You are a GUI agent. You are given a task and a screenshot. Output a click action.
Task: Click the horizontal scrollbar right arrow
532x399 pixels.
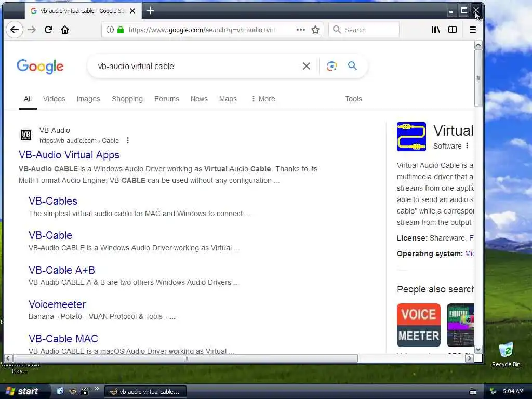tap(469, 358)
